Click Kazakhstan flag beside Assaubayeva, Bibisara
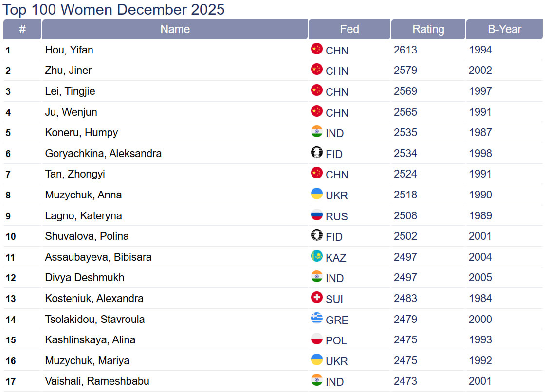Viewport: 550px width, 392px height. click(x=317, y=256)
